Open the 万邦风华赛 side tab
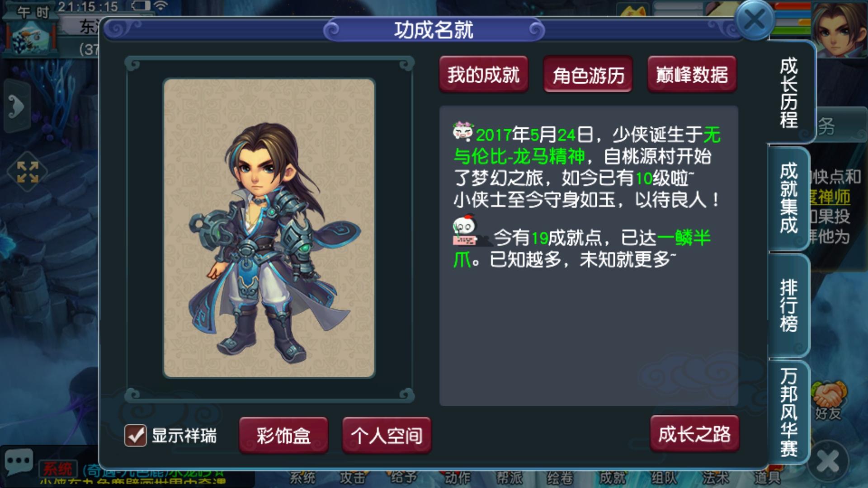 point(788,412)
